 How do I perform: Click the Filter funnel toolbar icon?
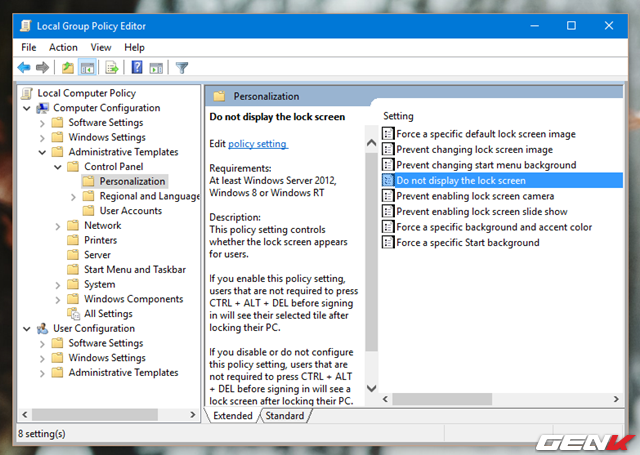(x=182, y=68)
